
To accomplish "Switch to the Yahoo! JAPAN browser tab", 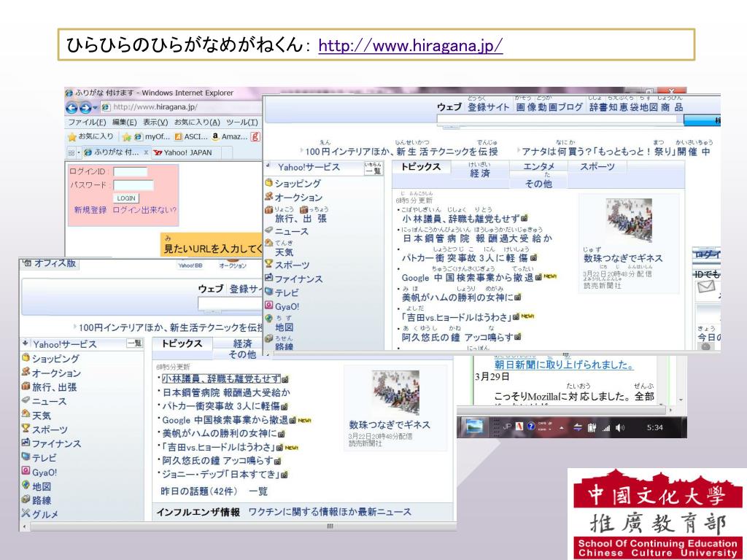I will (183, 153).
